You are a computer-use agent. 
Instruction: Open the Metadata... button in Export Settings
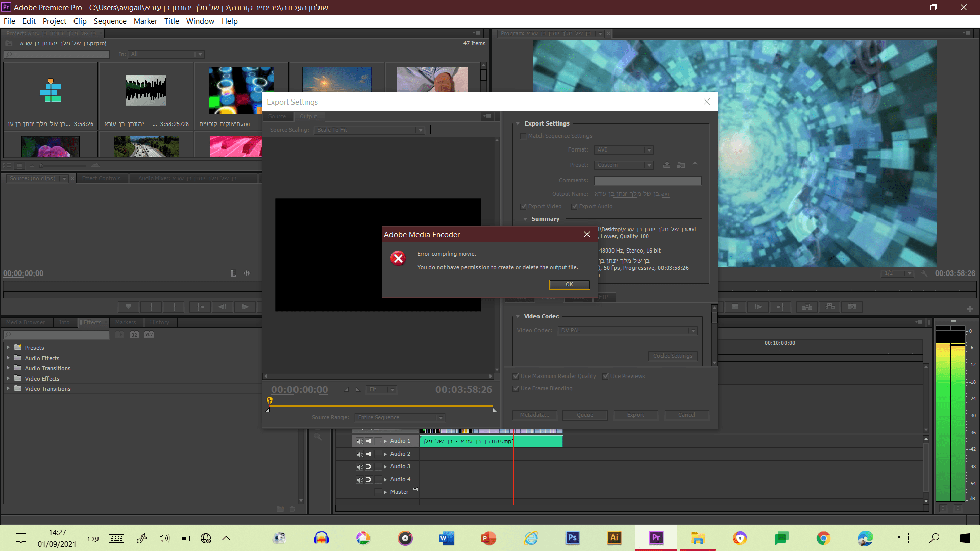pos(534,415)
